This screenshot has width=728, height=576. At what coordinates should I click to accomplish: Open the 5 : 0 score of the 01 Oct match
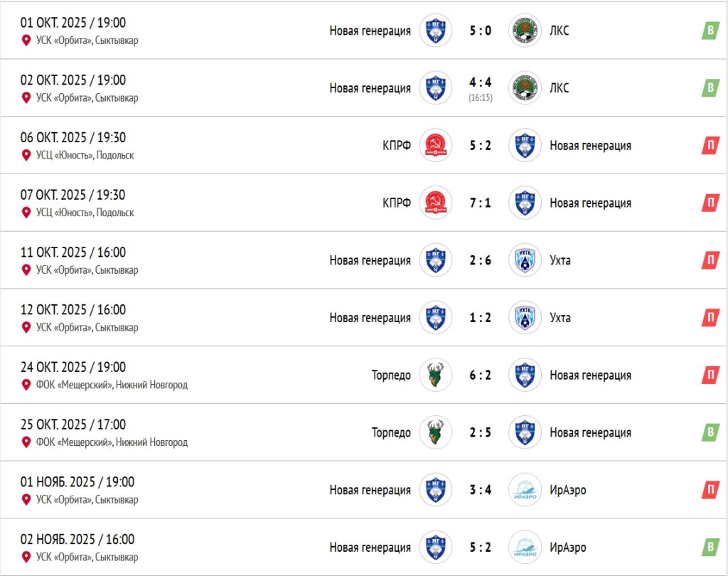pos(480,31)
